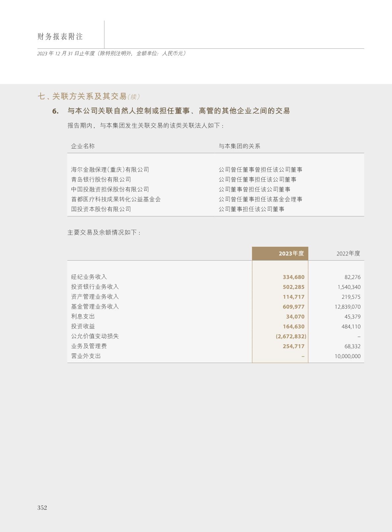Click the 企业名称 column header
Screen dimensions: 392x532
[83, 146]
